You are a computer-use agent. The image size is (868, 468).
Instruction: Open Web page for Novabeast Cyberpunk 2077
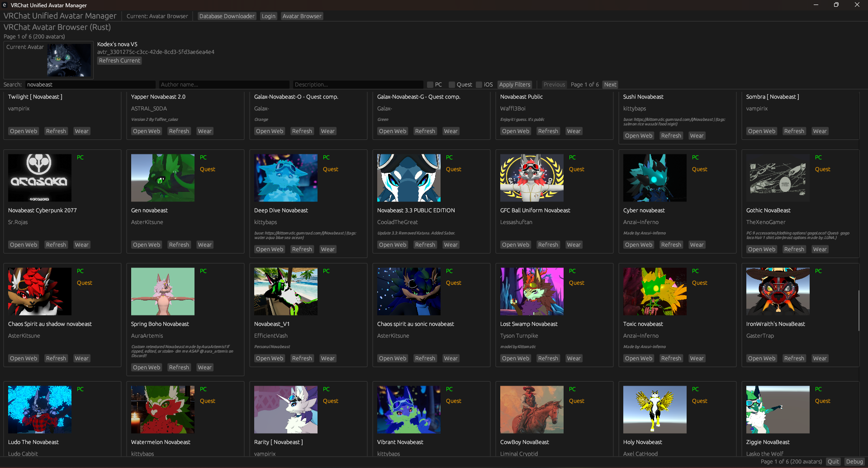point(24,244)
